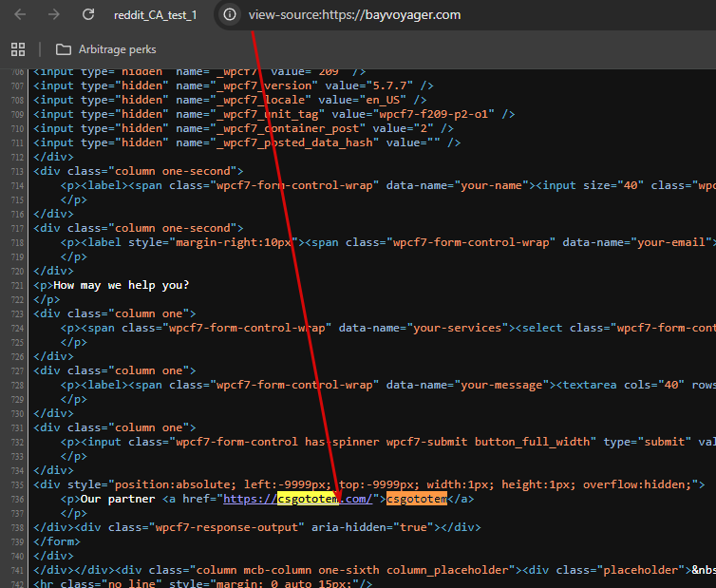Click line number 736

coord(17,500)
